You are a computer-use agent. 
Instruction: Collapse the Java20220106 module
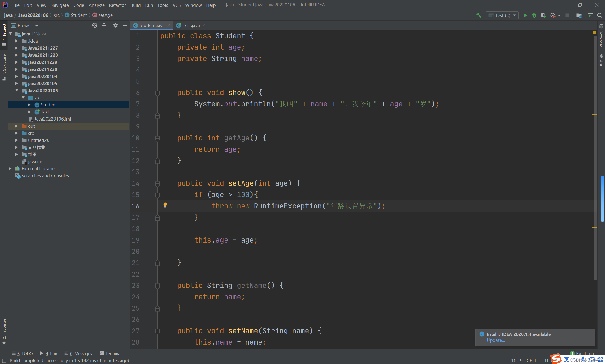(x=17, y=91)
